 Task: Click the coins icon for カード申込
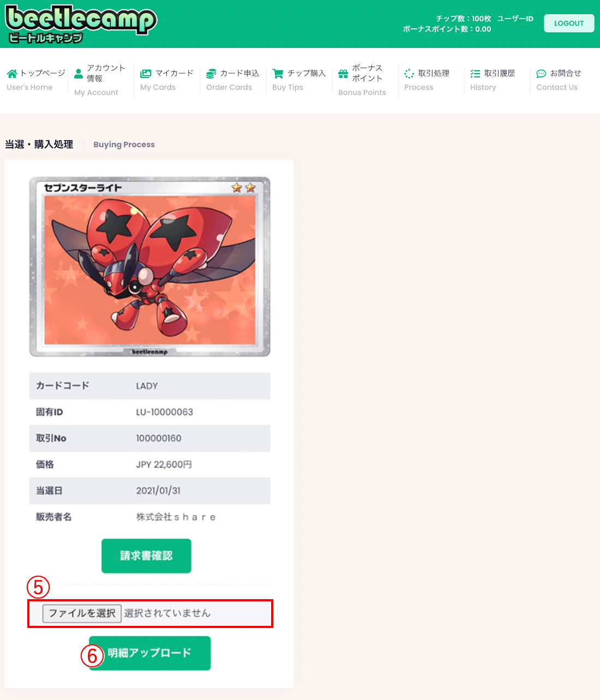tap(211, 74)
